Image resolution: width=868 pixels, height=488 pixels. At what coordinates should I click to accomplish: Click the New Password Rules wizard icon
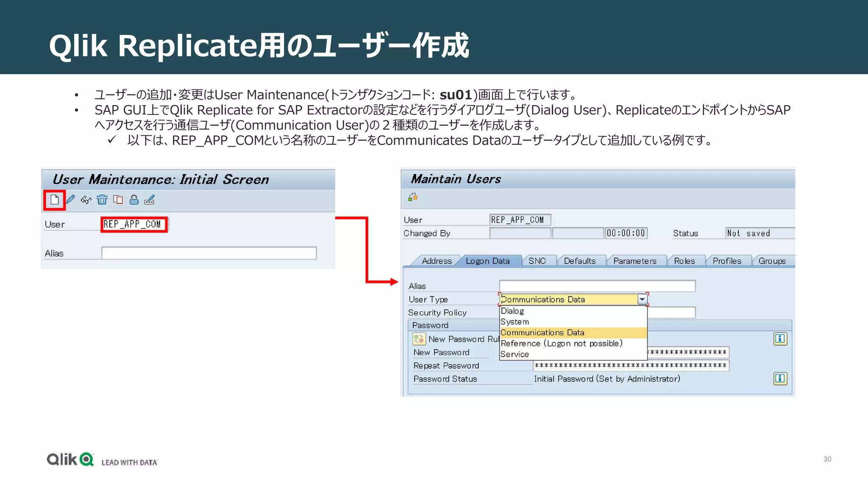[x=419, y=339]
